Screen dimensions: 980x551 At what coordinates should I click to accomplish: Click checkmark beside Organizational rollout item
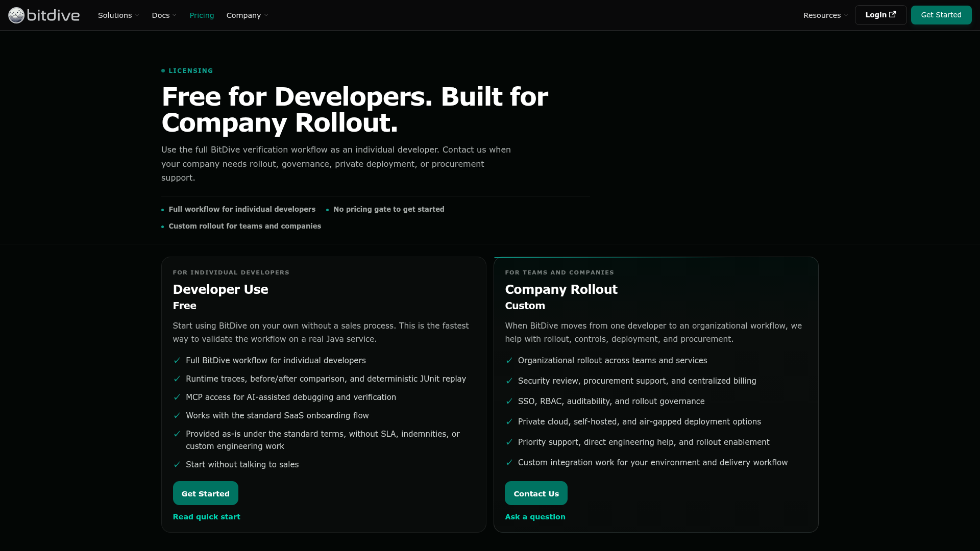tap(509, 361)
